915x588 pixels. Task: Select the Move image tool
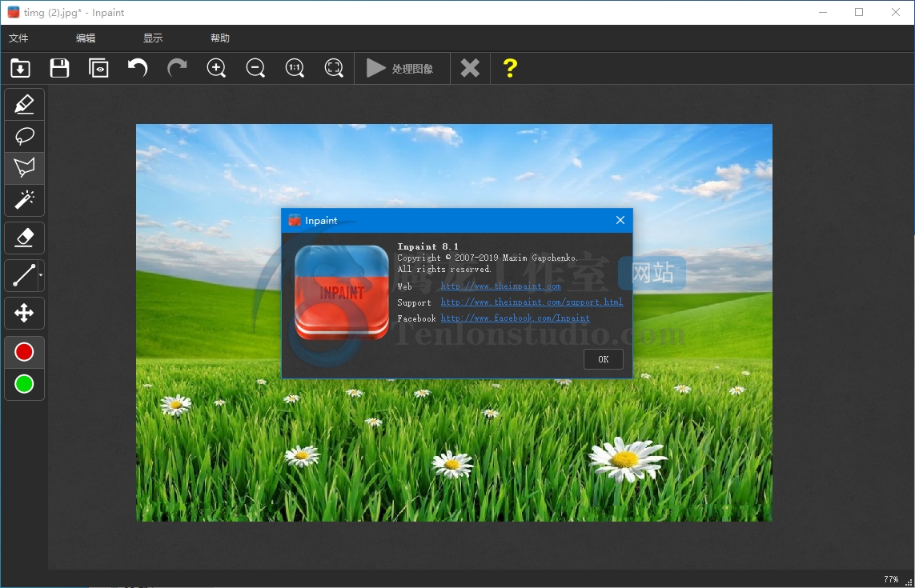pyautogui.click(x=24, y=314)
